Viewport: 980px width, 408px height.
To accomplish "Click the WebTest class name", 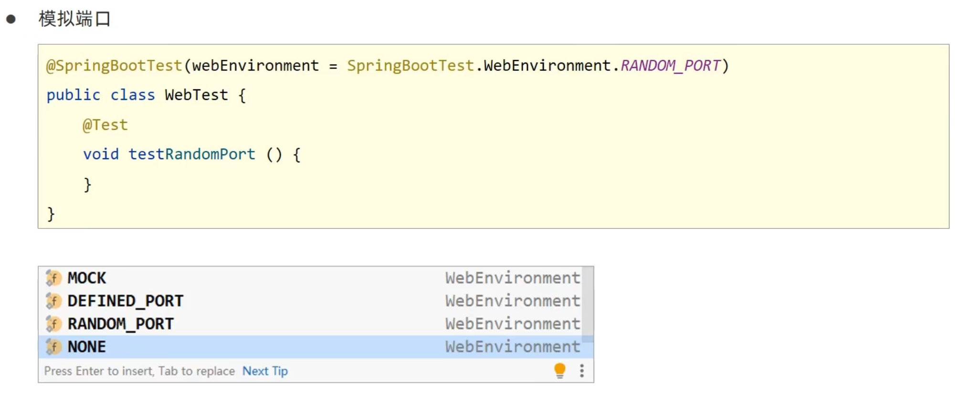I will coord(196,95).
